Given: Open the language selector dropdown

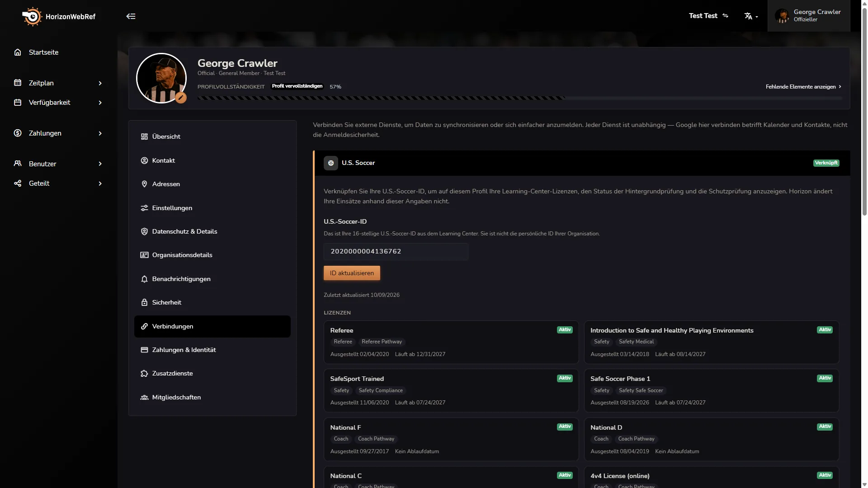Looking at the screenshot, I should pyautogui.click(x=751, y=16).
